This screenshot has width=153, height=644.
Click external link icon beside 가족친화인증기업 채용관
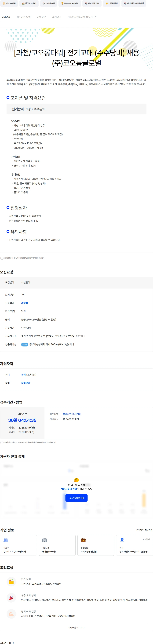click(95, 17)
